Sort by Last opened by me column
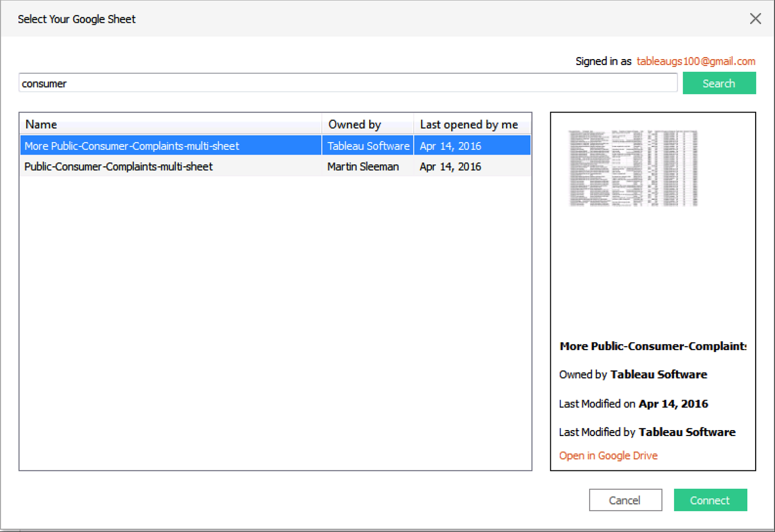The width and height of the screenshot is (775, 532). (472, 124)
